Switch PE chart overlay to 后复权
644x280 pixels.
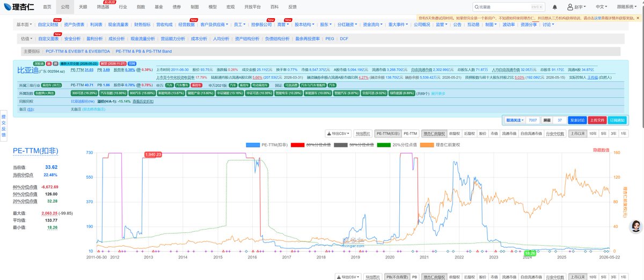[469, 134]
